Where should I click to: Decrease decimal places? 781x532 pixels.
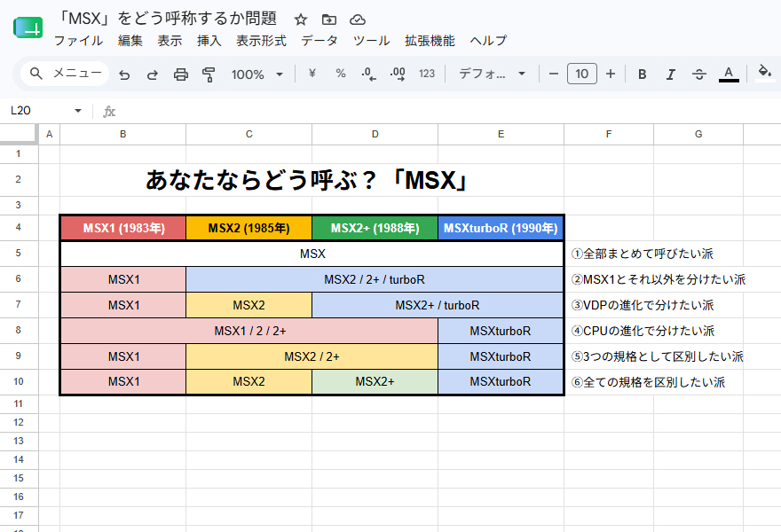(368, 74)
